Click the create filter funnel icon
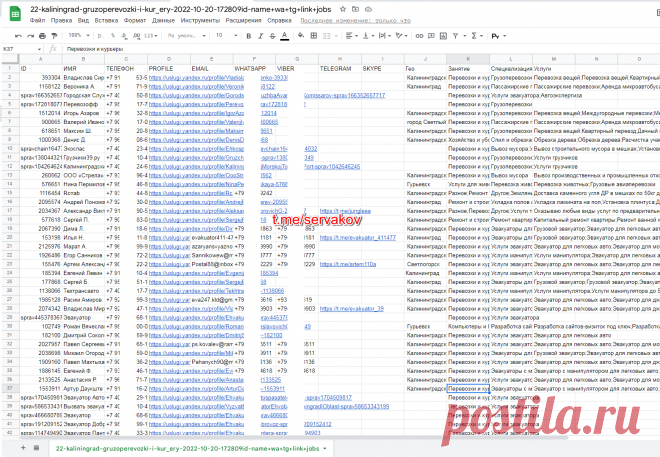This screenshot has height=457, width=660. (x=455, y=36)
